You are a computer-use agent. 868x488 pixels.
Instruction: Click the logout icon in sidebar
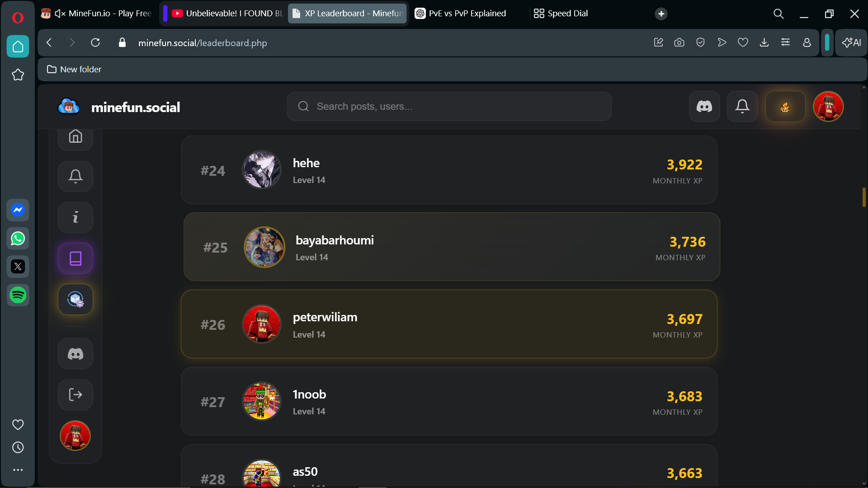point(75,394)
